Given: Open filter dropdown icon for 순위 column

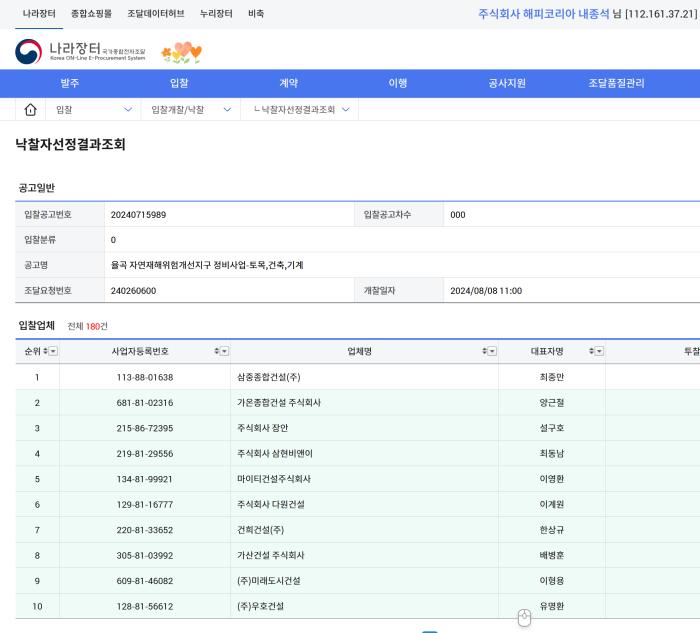Looking at the screenshot, I should pos(53,351).
